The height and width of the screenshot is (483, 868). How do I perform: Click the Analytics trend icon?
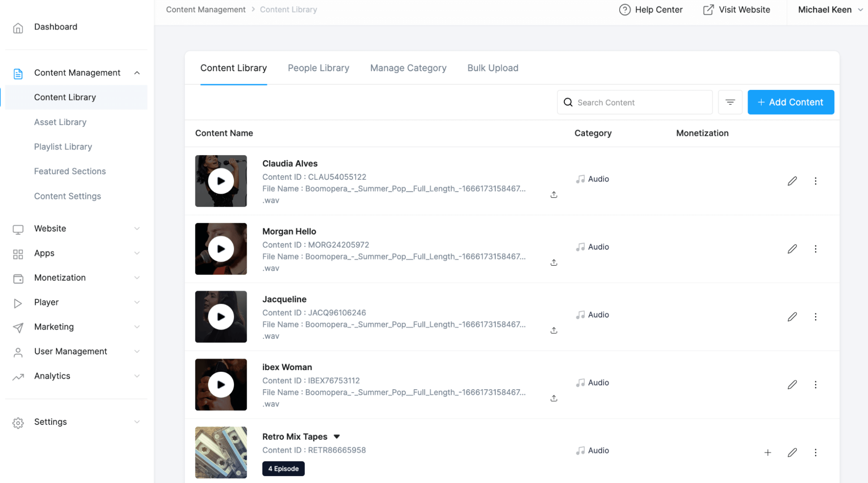[18, 377]
